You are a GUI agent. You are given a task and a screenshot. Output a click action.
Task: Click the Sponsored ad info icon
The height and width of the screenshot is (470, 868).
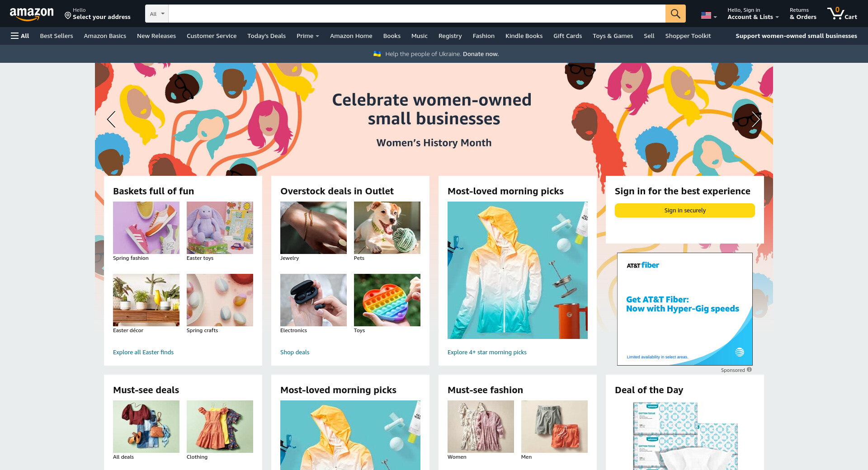tap(749, 370)
